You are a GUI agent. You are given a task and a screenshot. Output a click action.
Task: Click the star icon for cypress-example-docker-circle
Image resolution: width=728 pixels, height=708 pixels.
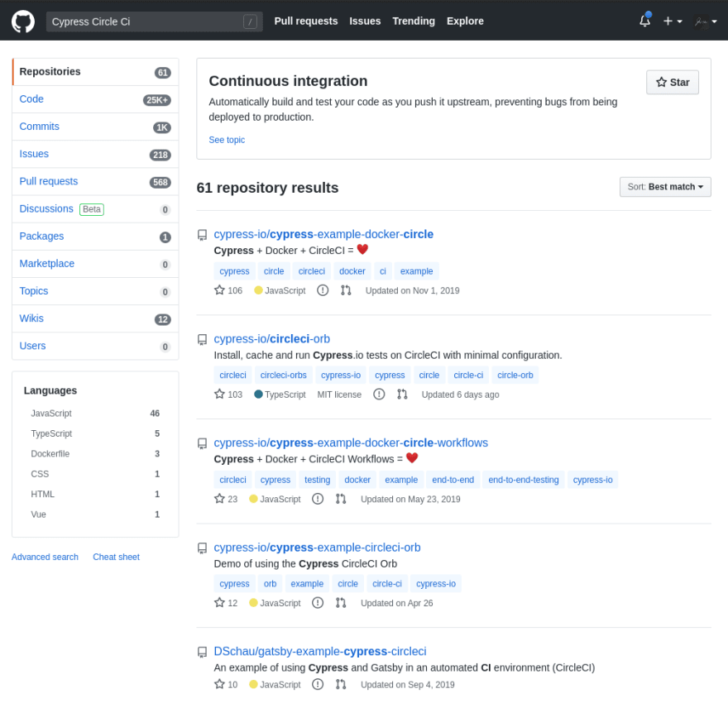coord(219,290)
